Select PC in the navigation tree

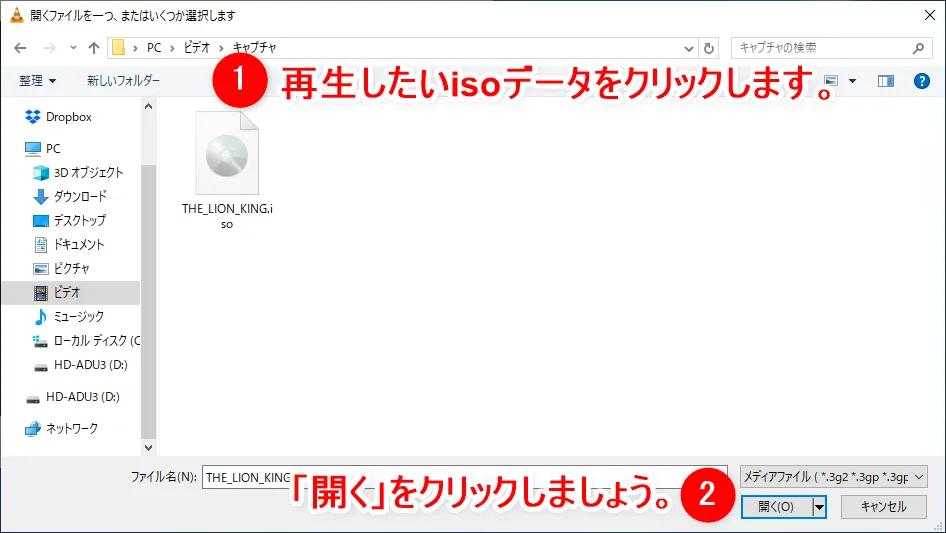coord(43,148)
